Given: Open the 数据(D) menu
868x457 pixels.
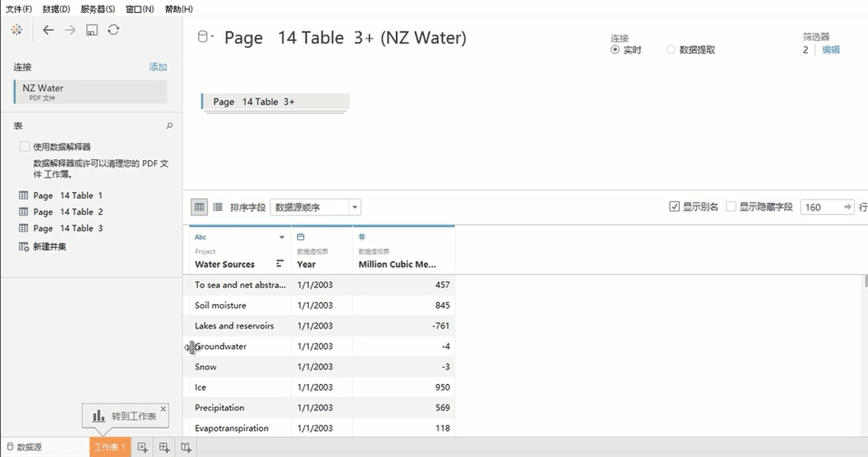Looking at the screenshot, I should pos(56,9).
